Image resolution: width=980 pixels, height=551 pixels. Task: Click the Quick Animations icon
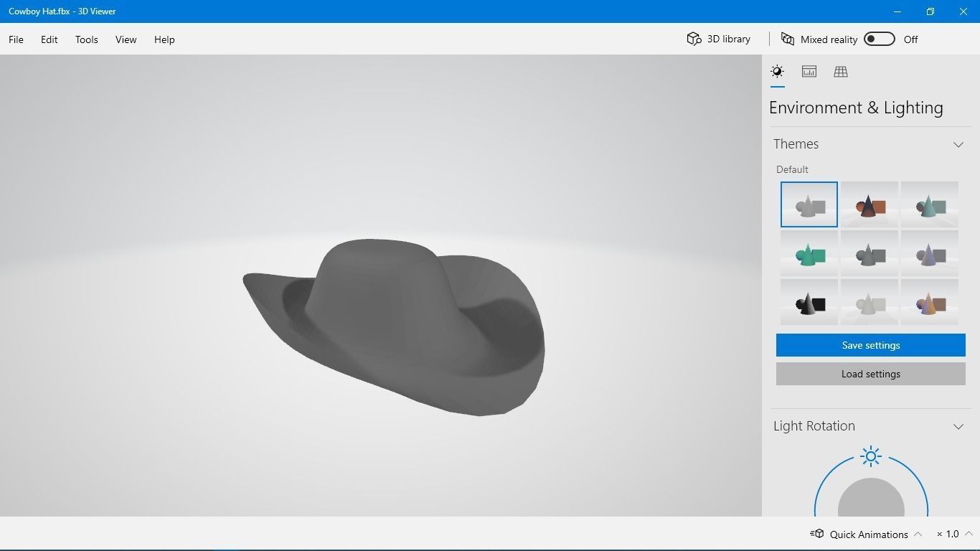816,534
